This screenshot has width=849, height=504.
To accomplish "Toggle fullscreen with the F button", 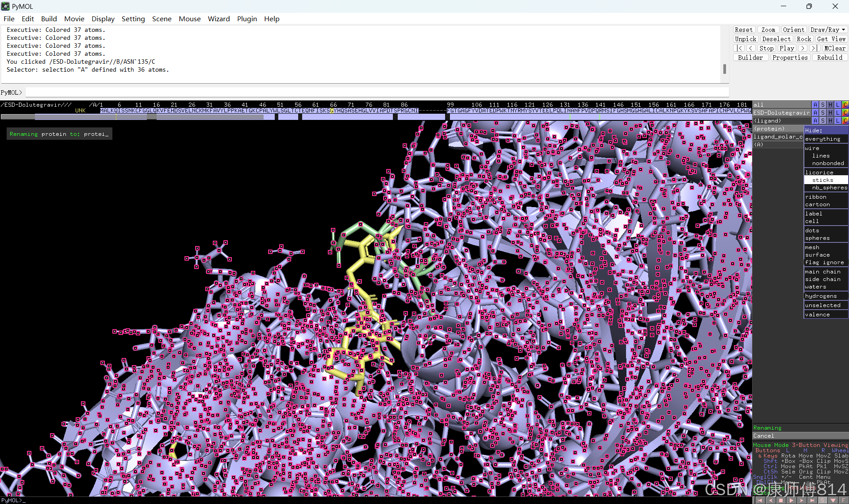I will pyautogui.click(x=843, y=500).
